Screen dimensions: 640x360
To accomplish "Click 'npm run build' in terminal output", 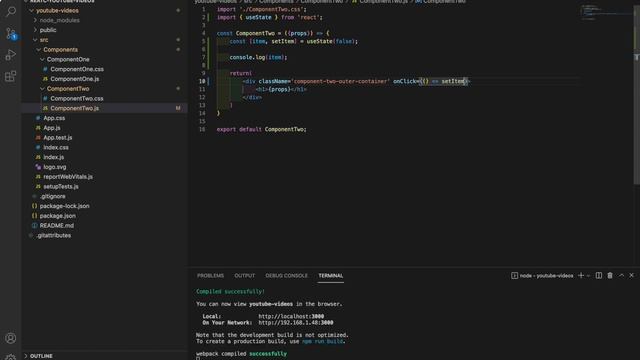I will point(322,341).
